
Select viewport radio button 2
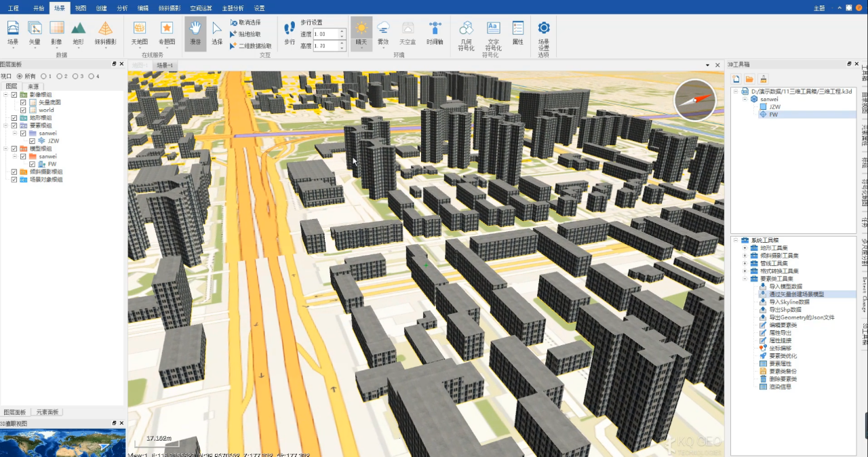(59, 76)
